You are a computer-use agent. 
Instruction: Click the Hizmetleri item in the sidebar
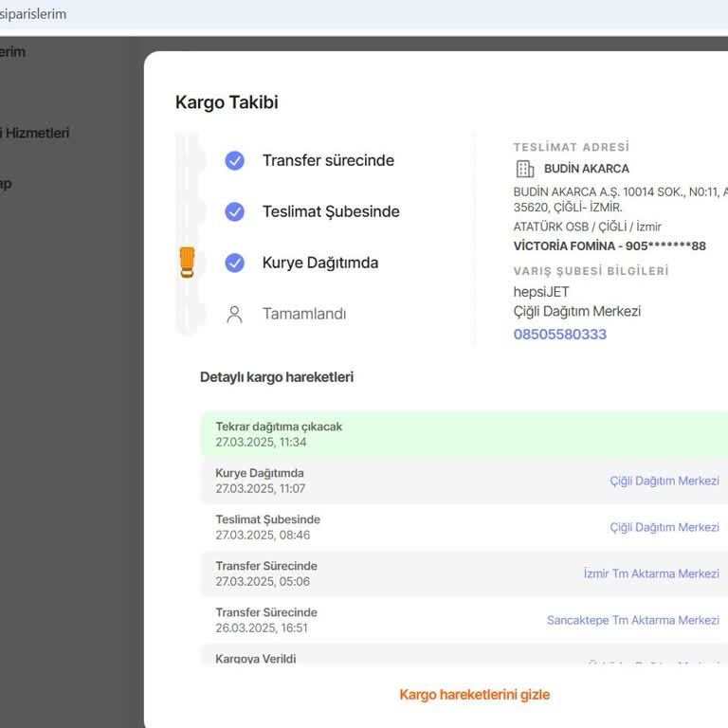point(36,134)
